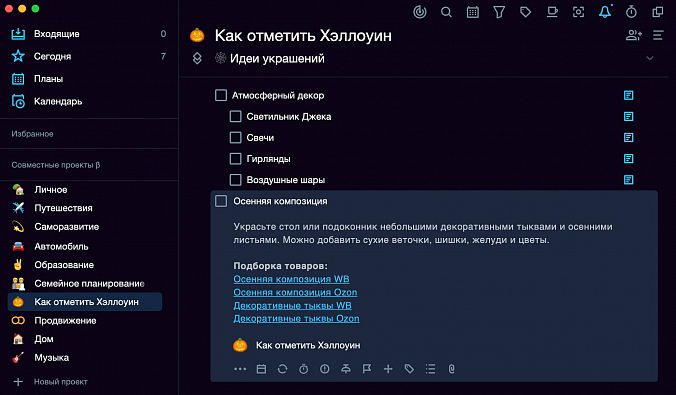The height and width of the screenshot is (395, 676).
Task: Click the filter funnel icon
Action: (x=499, y=12)
